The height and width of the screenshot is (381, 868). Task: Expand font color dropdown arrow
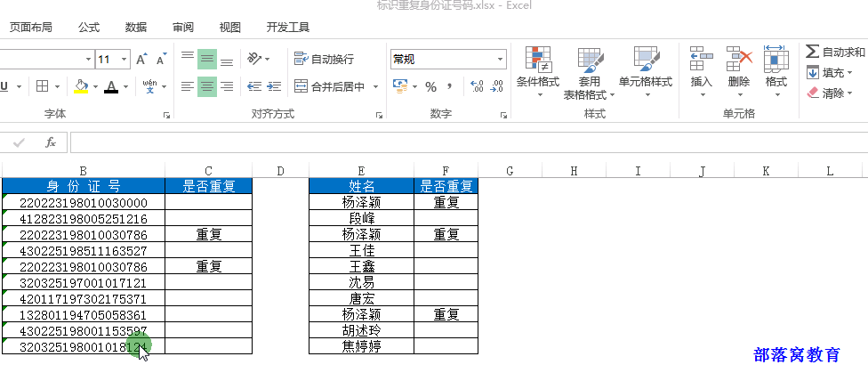pos(125,87)
